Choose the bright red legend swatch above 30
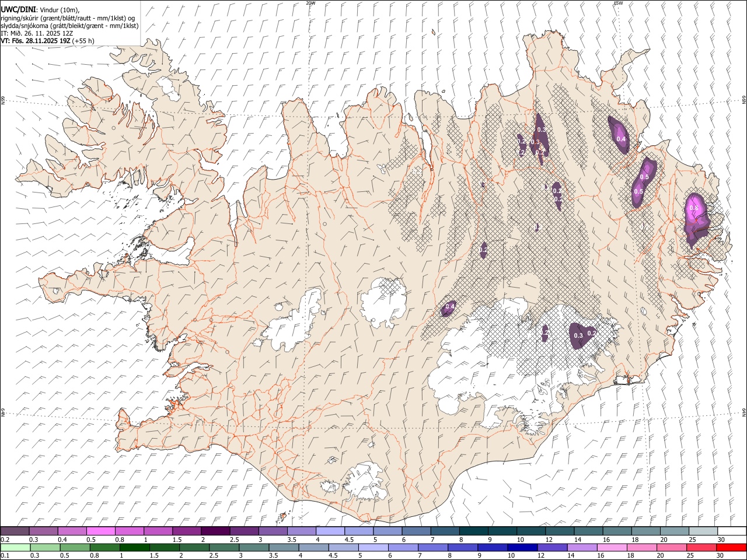The height and width of the screenshot is (560, 747). (731, 547)
